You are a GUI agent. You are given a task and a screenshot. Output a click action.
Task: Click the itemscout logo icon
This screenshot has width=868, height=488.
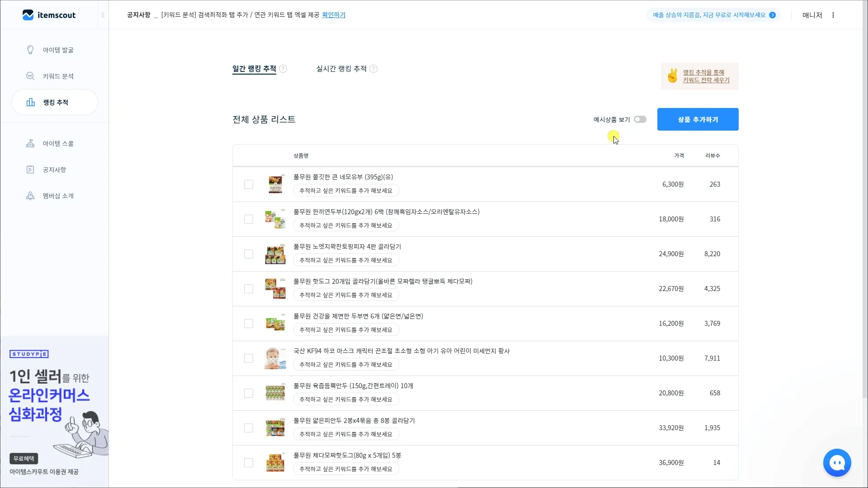(x=28, y=15)
